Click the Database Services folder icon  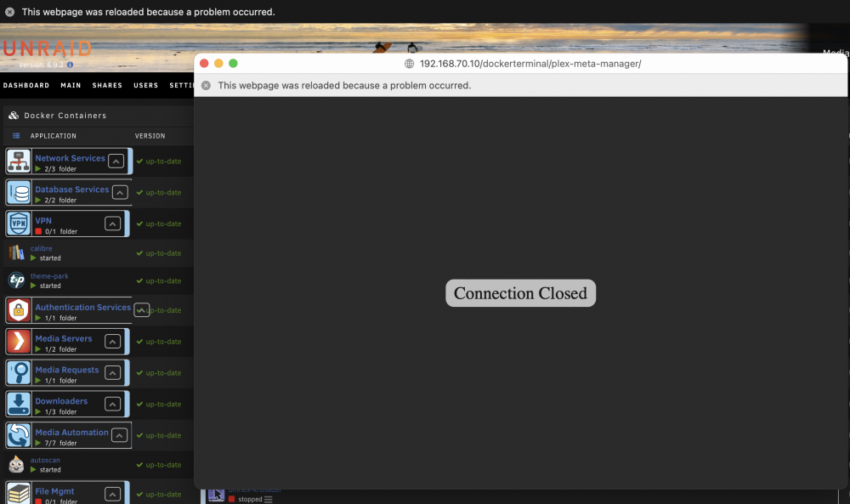click(x=19, y=193)
